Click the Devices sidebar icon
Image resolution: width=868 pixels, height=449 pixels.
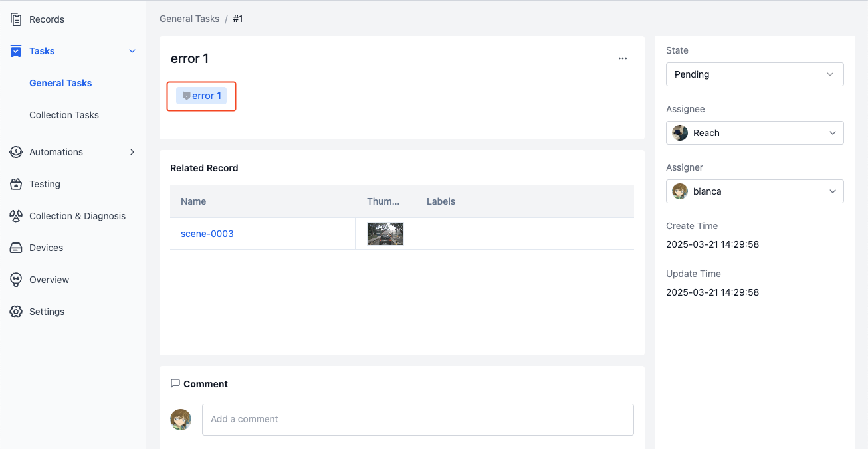click(16, 248)
